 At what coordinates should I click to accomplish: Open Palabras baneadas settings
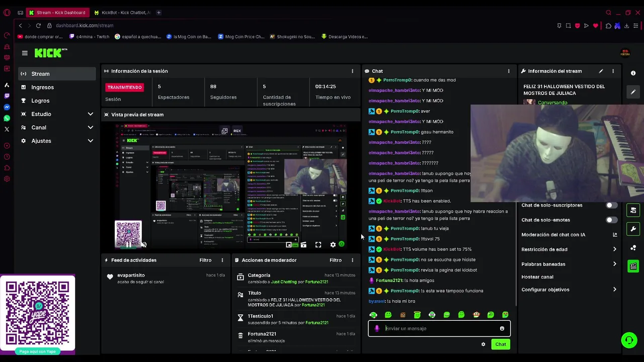[569, 264]
